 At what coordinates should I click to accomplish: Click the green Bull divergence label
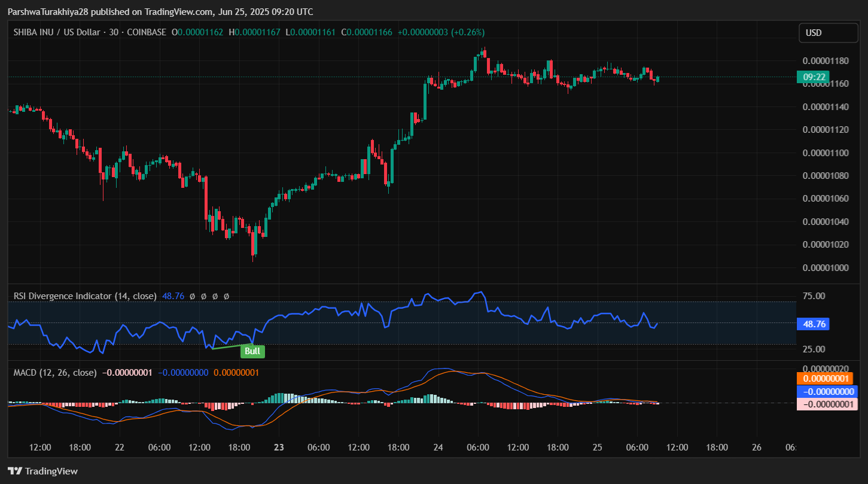pyautogui.click(x=252, y=351)
